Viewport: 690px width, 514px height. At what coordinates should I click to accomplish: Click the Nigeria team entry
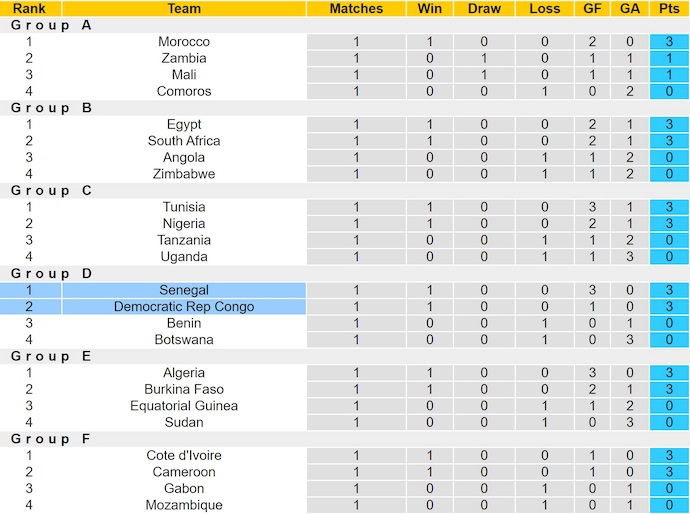[184, 224]
